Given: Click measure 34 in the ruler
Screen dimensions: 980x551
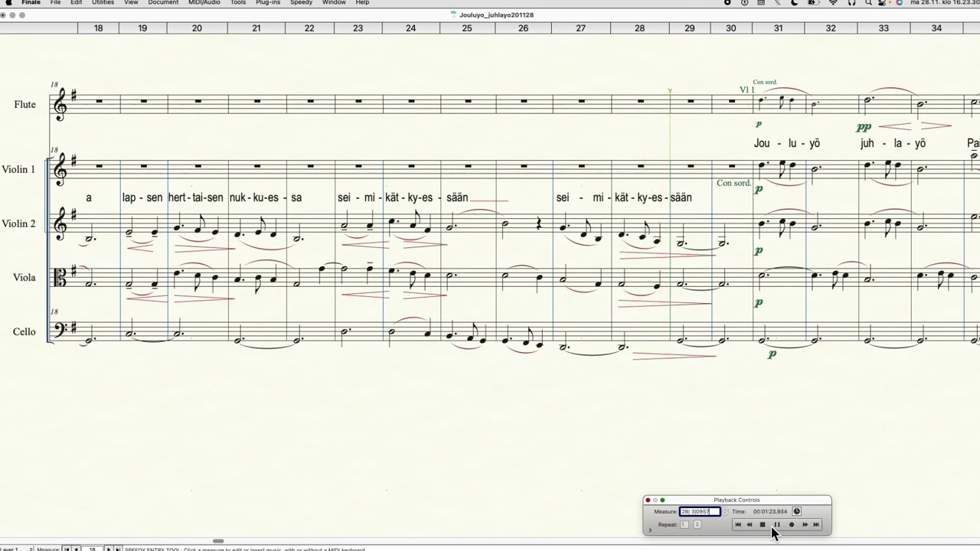Looking at the screenshot, I should tap(936, 28).
